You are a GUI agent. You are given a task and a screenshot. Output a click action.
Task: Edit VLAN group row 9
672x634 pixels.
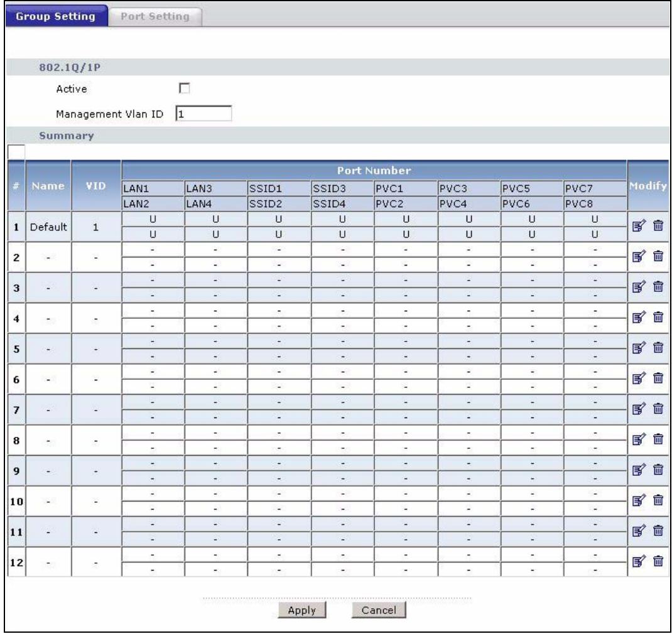point(639,470)
